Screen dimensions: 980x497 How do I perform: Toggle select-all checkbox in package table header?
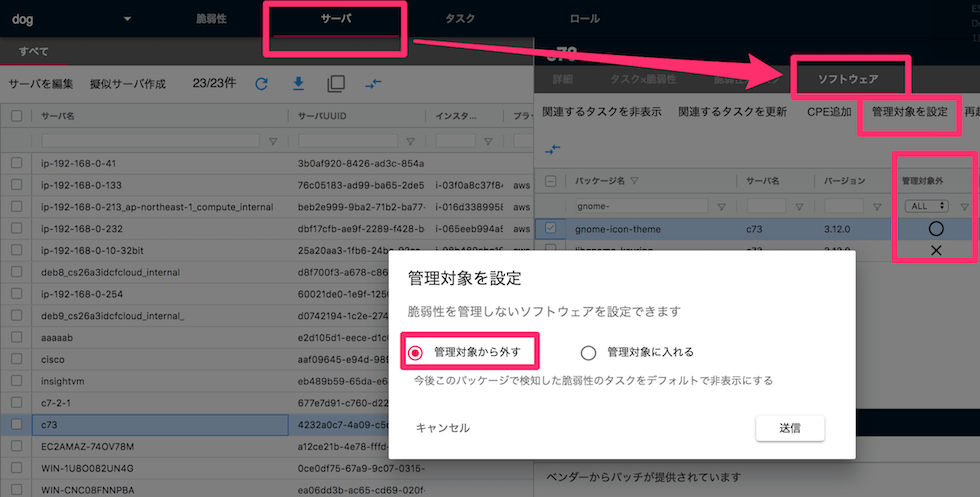(551, 181)
